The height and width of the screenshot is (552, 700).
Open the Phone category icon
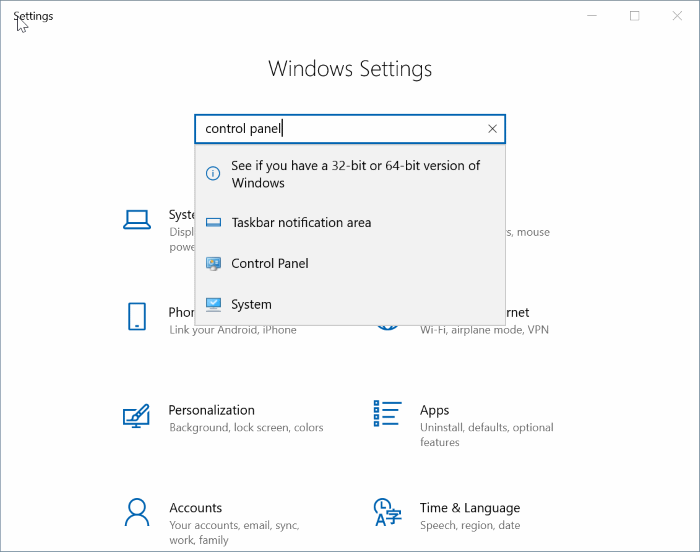click(137, 317)
